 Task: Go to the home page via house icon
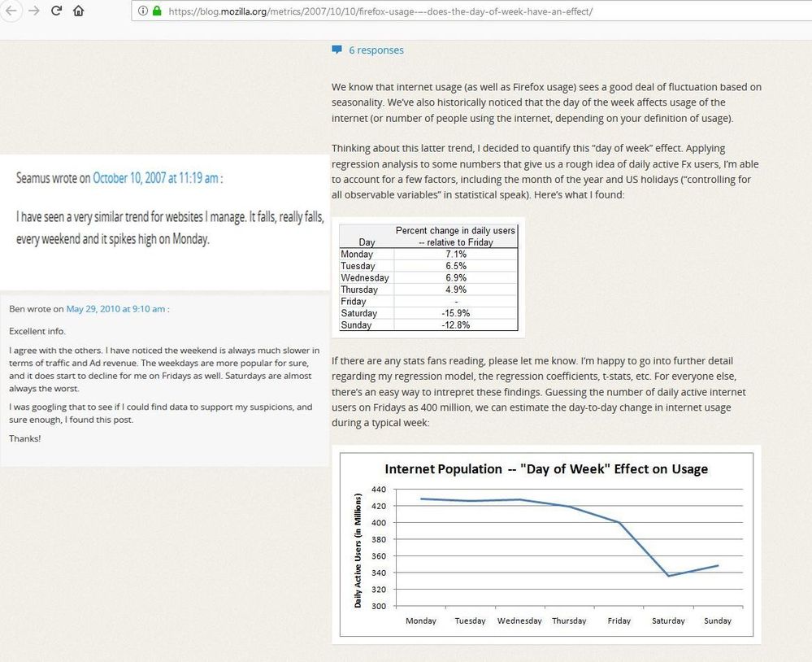click(x=79, y=11)
